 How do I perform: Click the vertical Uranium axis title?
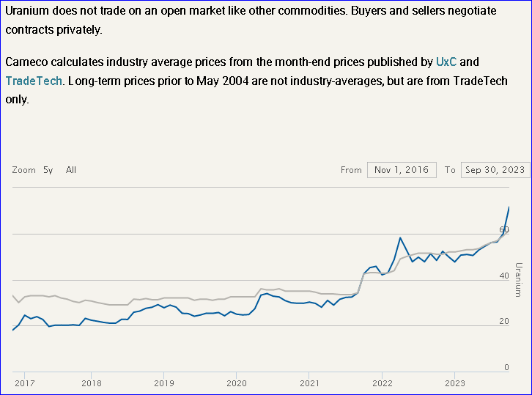[x=518, y=279]
